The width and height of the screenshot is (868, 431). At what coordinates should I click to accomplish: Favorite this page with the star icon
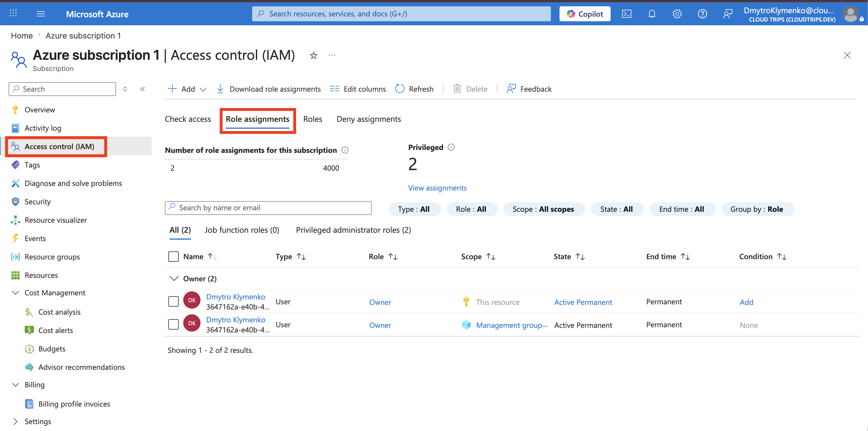click(x=313, y=55)
